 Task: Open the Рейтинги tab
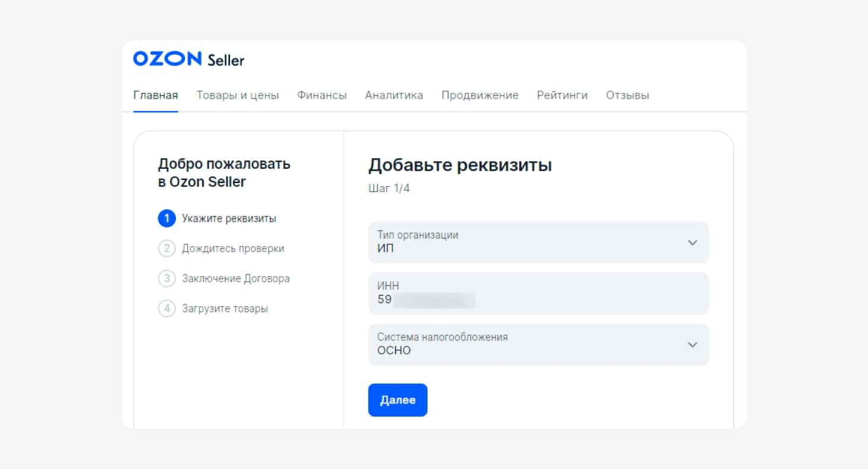click(562, 95)
